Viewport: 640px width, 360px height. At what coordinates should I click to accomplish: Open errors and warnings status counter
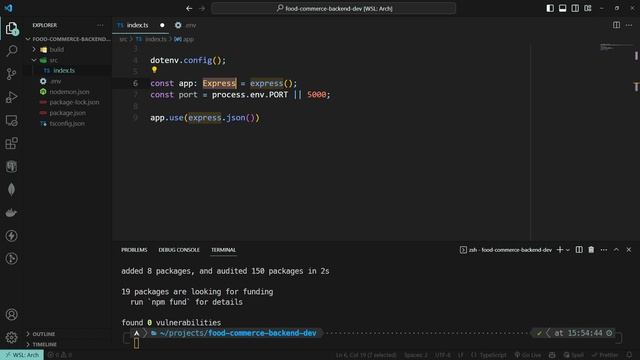click(x=60, y=355)
